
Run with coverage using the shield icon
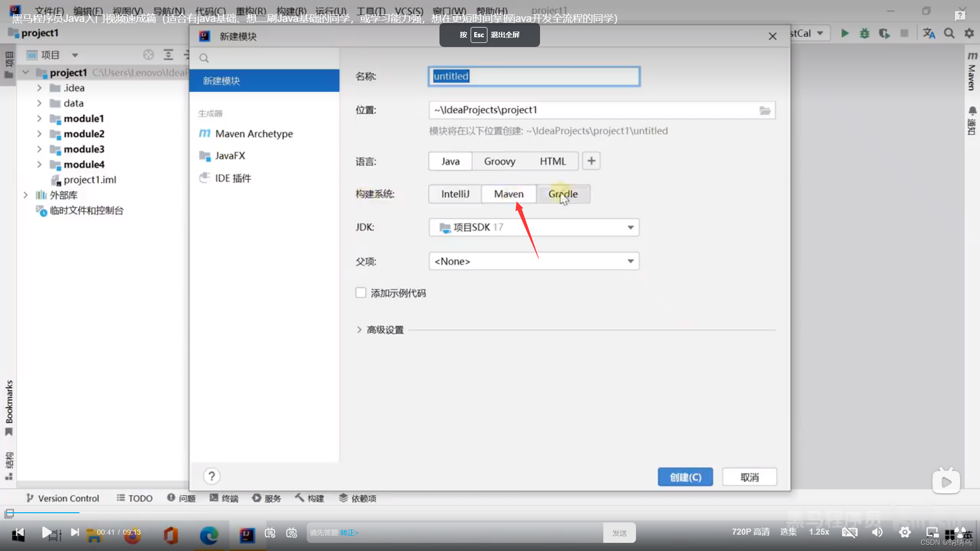coord(884,33)
